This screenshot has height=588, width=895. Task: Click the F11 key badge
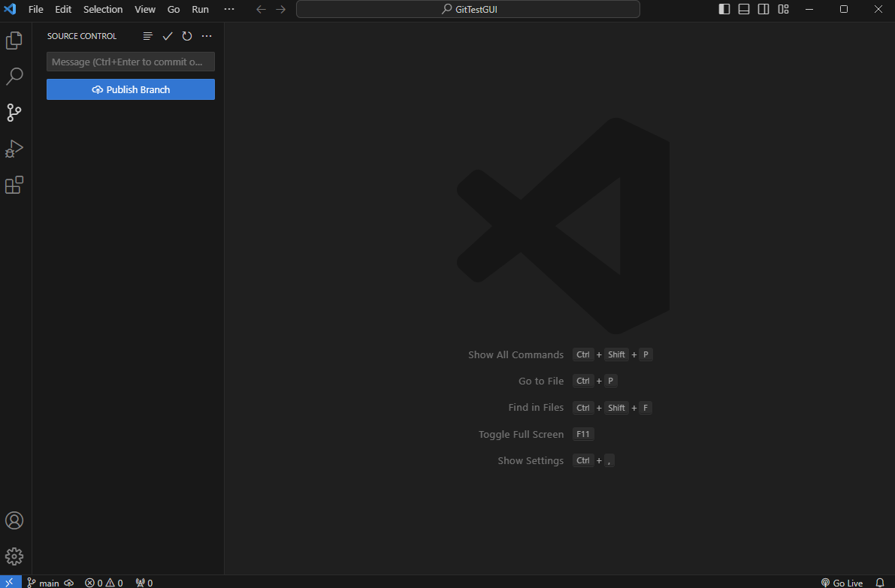pos(583,434)
